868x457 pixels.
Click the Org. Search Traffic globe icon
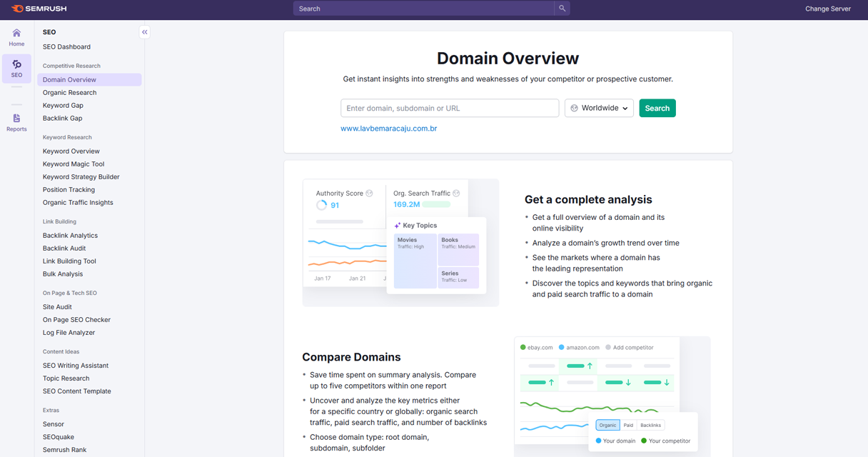coord(456,194)
